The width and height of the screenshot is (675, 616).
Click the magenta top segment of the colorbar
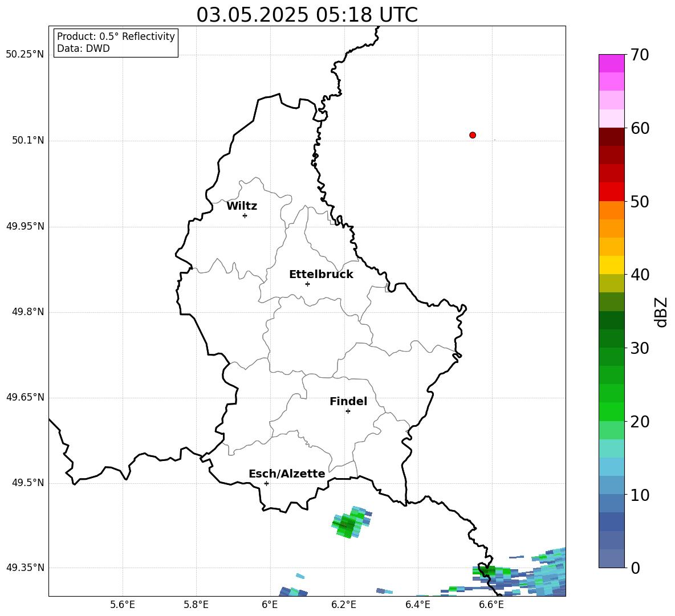pyautogui.click(x=611, y=63)
